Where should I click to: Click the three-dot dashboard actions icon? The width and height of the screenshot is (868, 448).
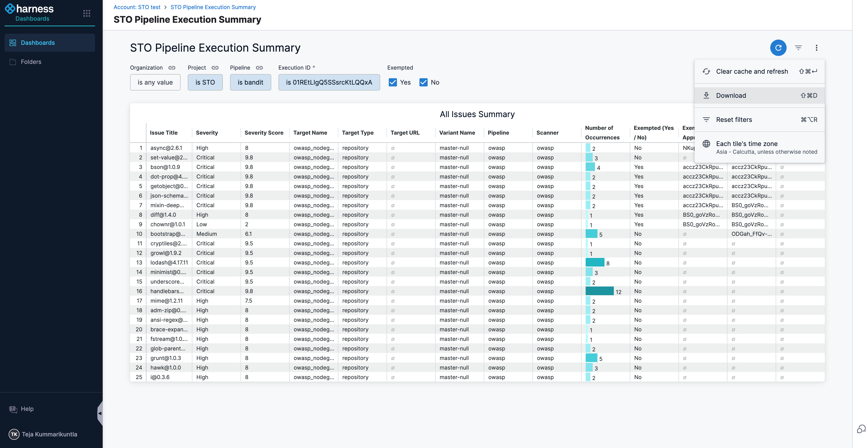click(816, 48)
